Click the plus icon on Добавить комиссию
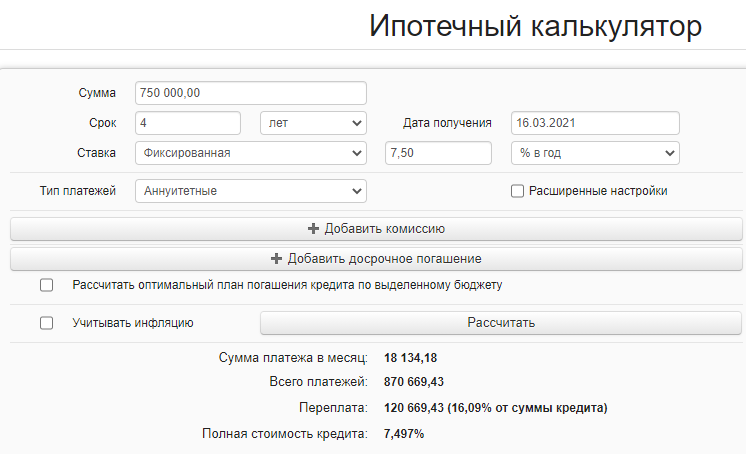Image resolution: width=746 pixels, height=454 pixels. pos(314,229)
